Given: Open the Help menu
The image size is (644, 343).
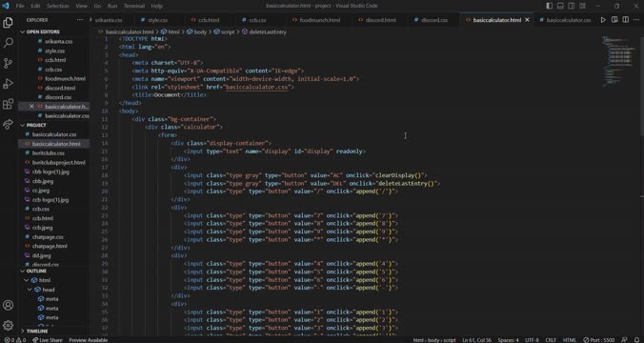Looking at the screenshot, I should tap(157, 6).
